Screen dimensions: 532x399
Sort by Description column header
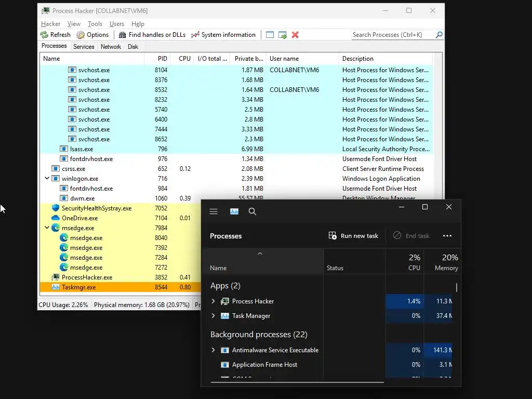pos(385,59)
